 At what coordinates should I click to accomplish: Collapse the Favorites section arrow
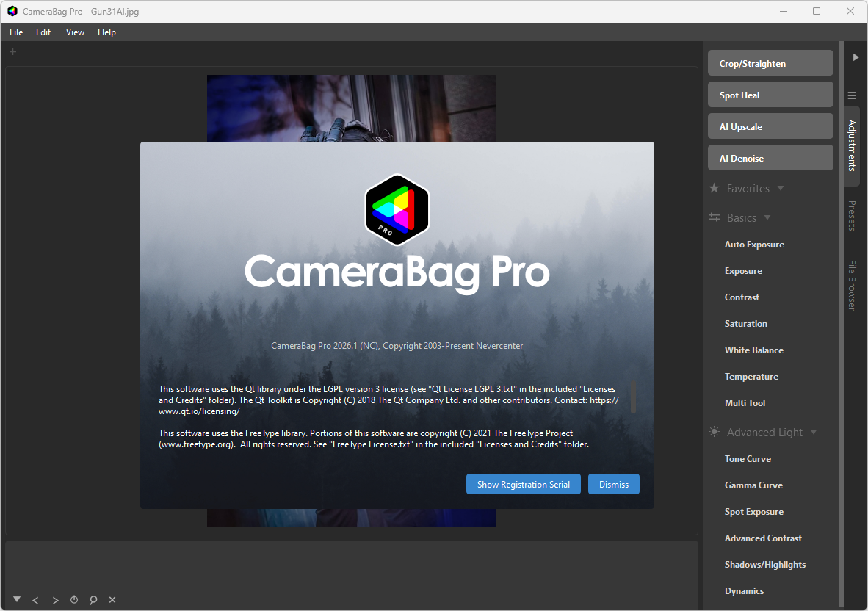tap(781, 188)
